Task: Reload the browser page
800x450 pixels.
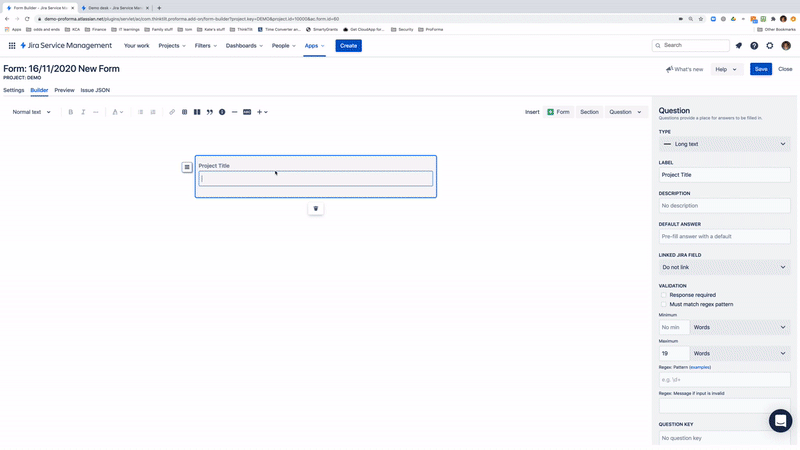Action: point(27,19)
